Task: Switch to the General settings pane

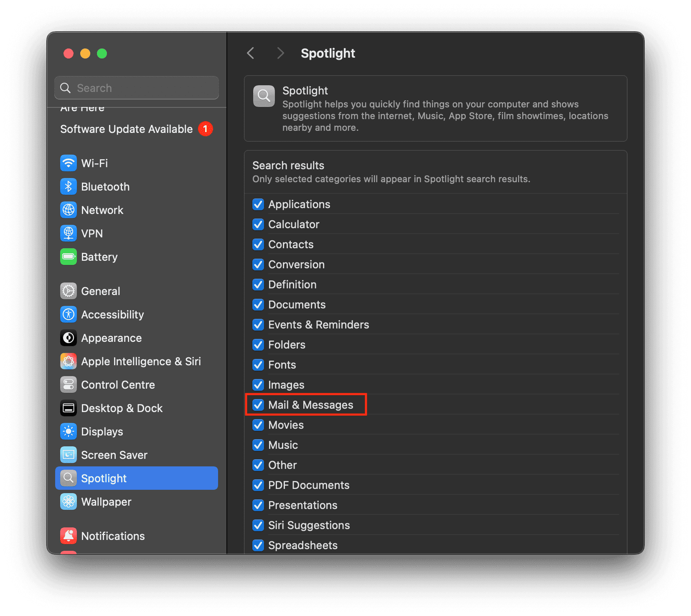Action: pos(101,291)
